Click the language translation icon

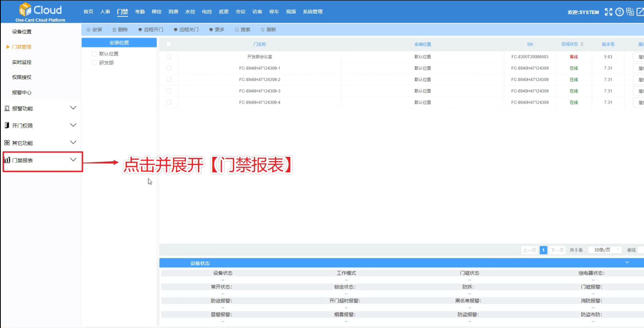[630, 12]
